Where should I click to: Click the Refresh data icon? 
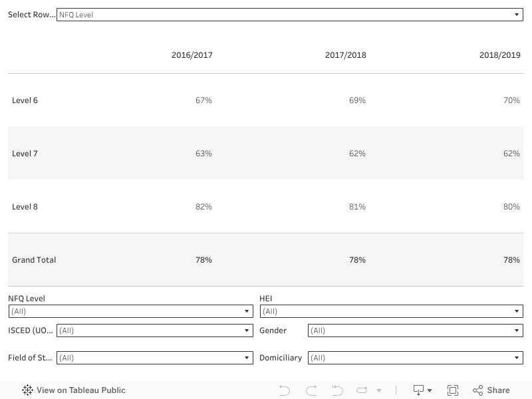coord(362,390)
